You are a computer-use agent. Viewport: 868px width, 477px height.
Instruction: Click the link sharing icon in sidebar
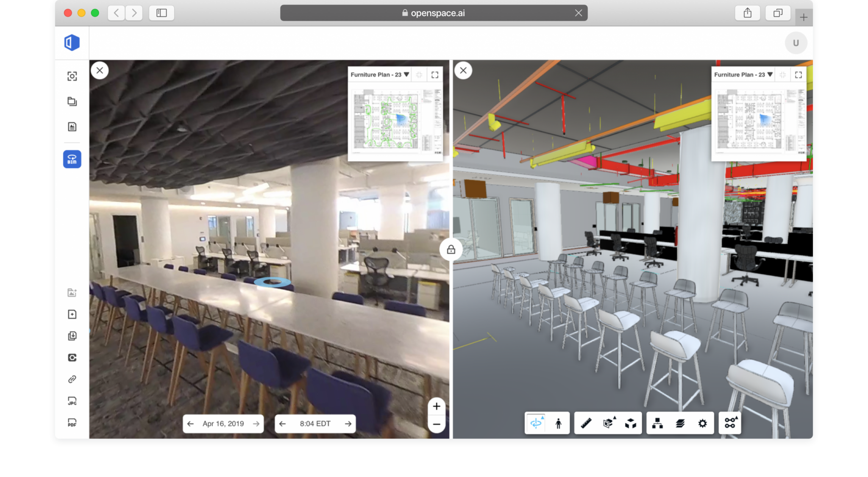click(72, 379)
